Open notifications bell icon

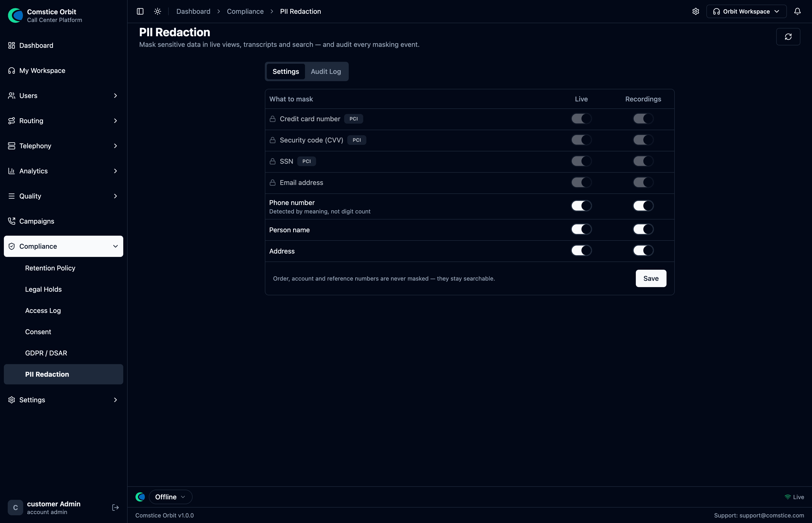[797, 12]
